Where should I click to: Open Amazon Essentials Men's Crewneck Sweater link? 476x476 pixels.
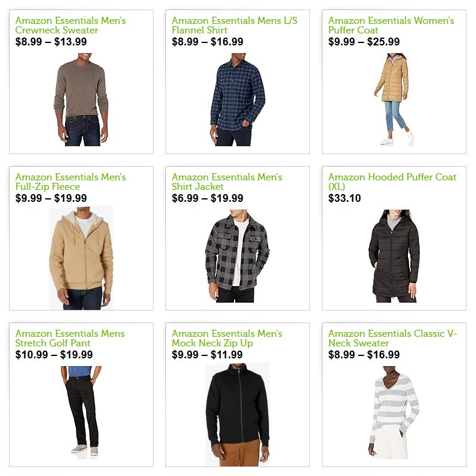(x=70, y=26)
